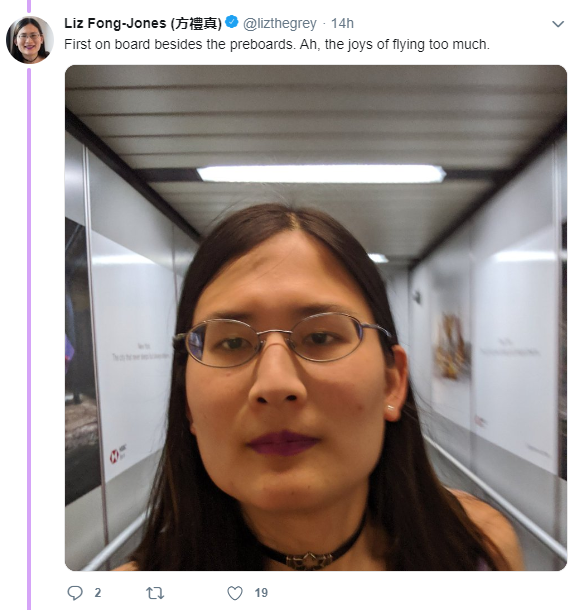
Task: Open the 14h timestamp permalink
Action: coord(342,23)
